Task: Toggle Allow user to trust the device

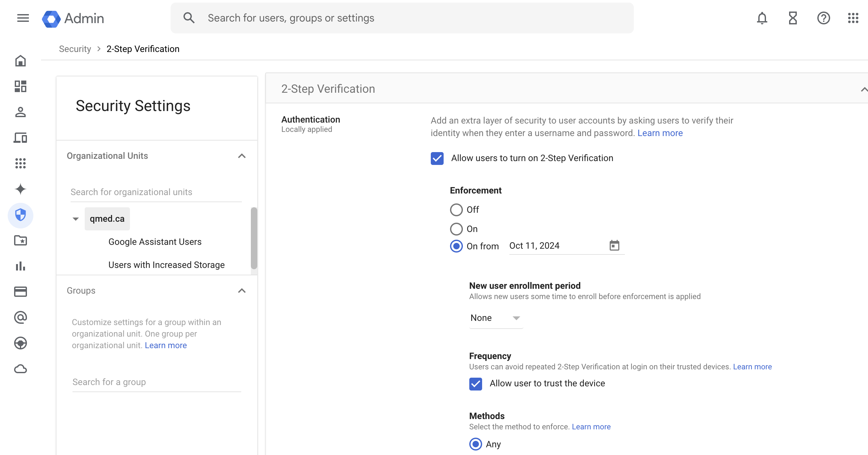Action: (x=475, y=383)
